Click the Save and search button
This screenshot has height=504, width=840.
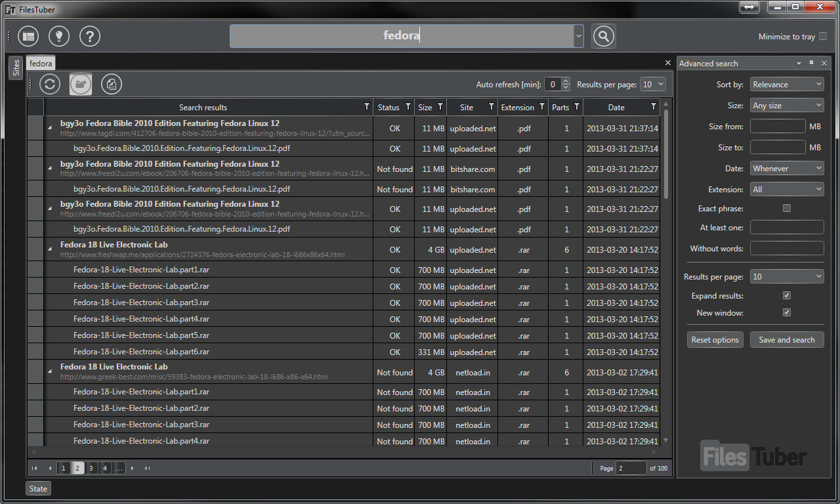click(787, 340)
